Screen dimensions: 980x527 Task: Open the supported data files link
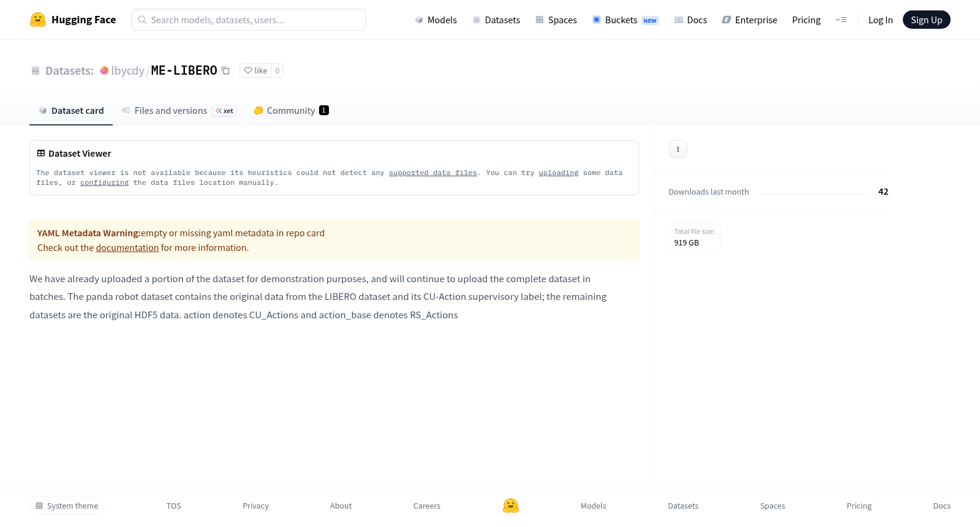point(433,173)
